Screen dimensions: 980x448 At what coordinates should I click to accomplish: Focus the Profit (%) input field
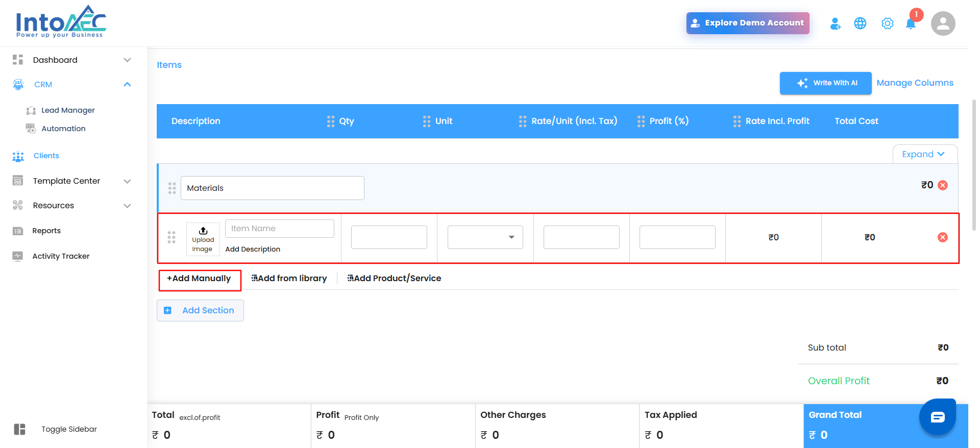coord(677,237)
